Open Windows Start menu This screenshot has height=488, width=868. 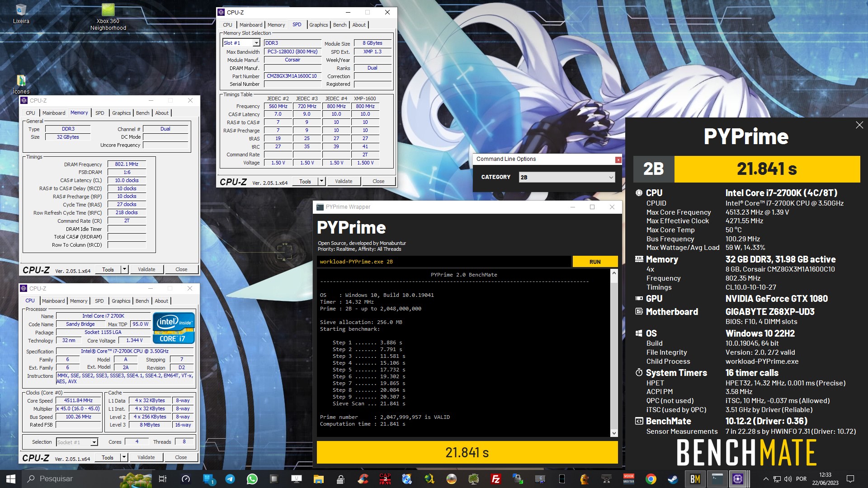11,479
